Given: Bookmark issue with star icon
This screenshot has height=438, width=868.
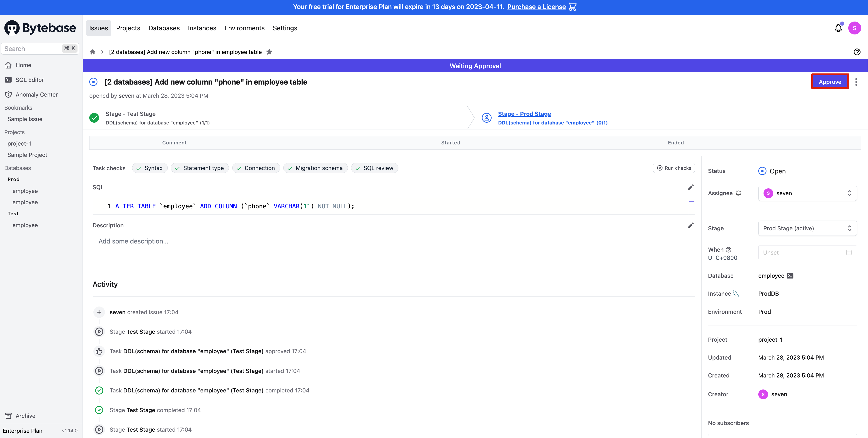Looking at the screenshot, I should (x=269, y=52).
